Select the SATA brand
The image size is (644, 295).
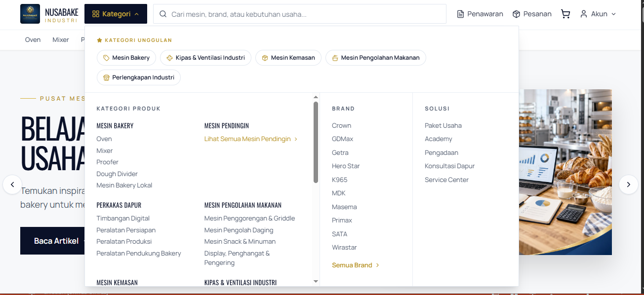(339, 234)
